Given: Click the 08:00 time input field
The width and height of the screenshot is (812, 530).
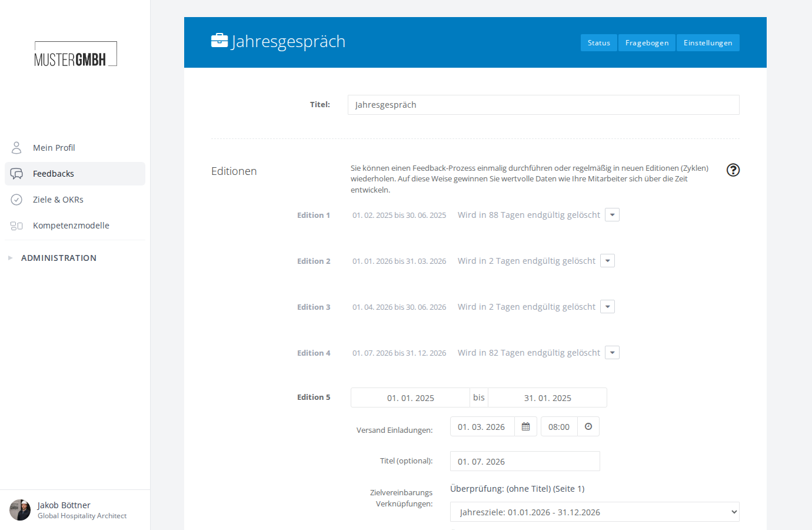Looking at the screenshot, I should [559, 426].
